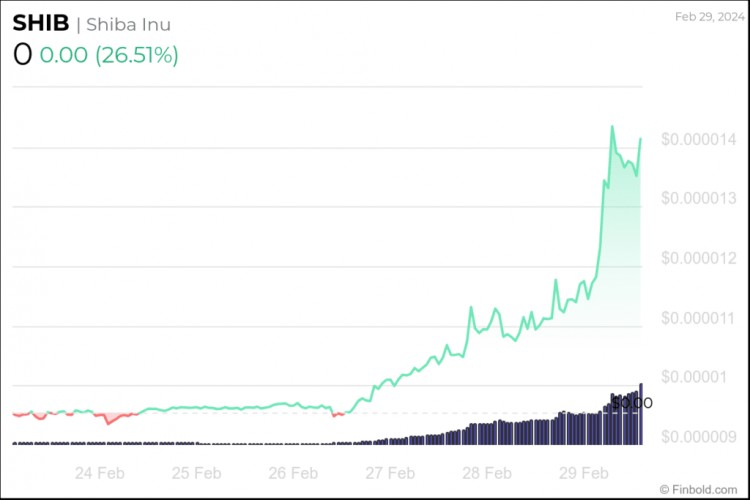This screenshot has width=750, height=500.
Task: Select the 27 Feb x-axis label
Action: (389, 473)
